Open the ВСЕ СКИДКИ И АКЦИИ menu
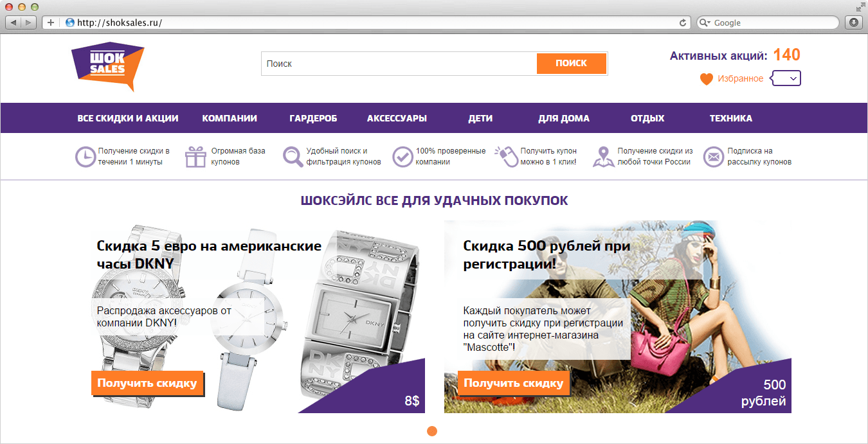 point(128,118)
